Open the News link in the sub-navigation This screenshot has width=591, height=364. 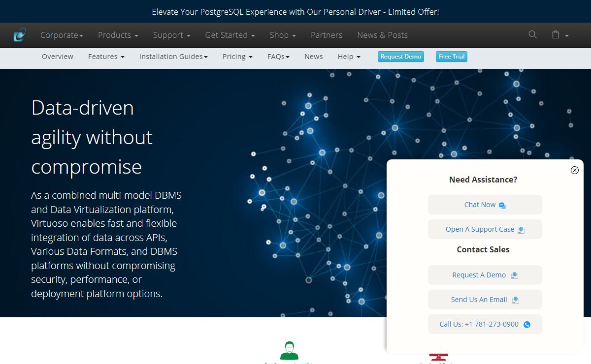pyautogui.click(x=314, y=57)
